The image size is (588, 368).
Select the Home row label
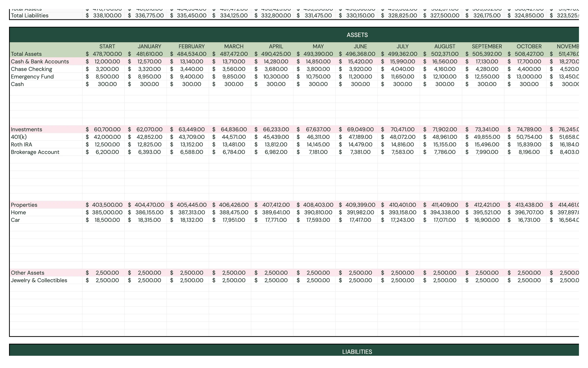tap(18, 212)
